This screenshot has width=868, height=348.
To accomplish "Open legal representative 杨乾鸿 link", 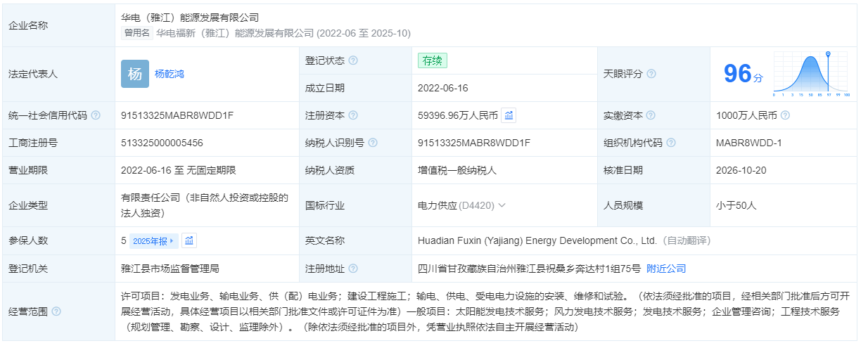I will click(169, 74).
